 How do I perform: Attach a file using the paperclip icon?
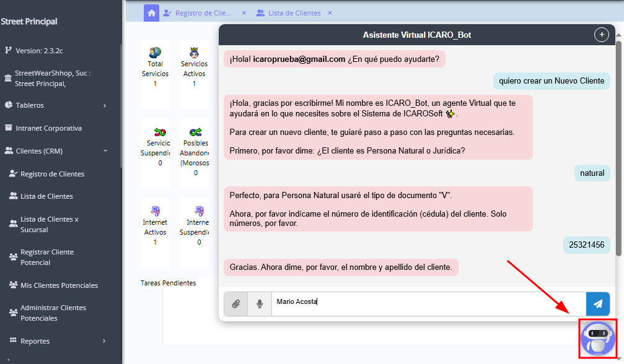coord(235,304)
